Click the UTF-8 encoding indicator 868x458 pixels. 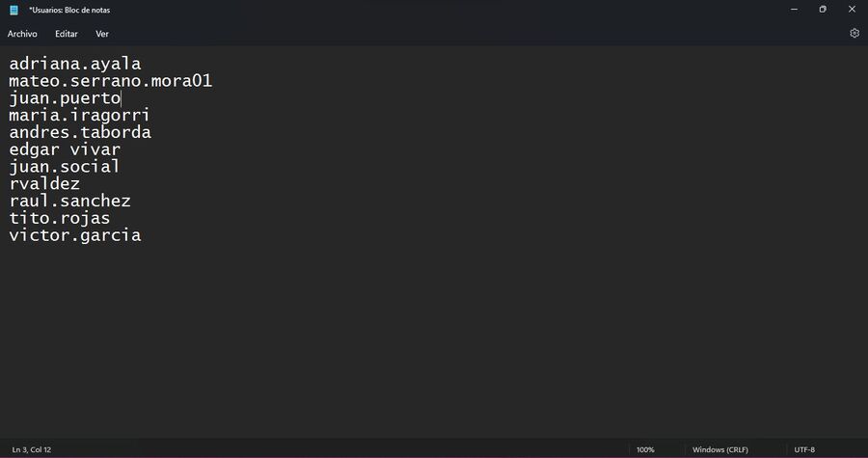pos(804,449)
